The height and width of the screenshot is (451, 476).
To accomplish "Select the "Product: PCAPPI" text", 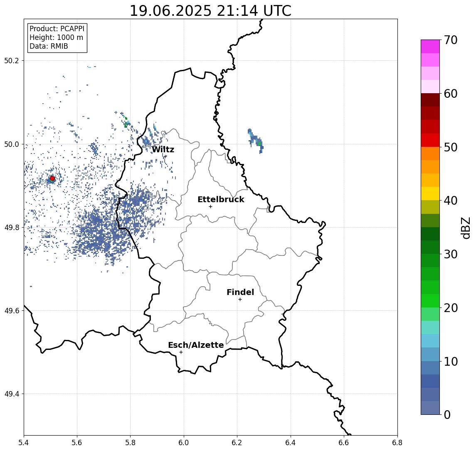I will (x=57, y=29).
